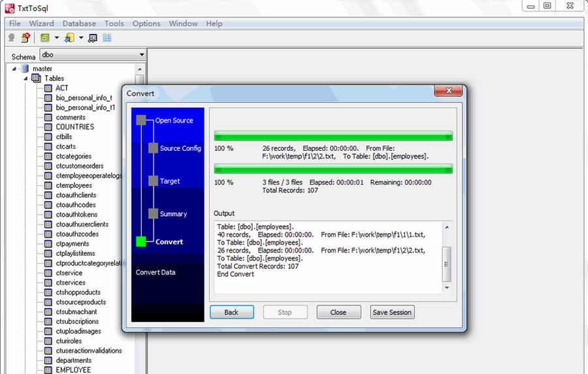Select the Source Config wizard step
588x374 pixels.
(x=180, y=148)
